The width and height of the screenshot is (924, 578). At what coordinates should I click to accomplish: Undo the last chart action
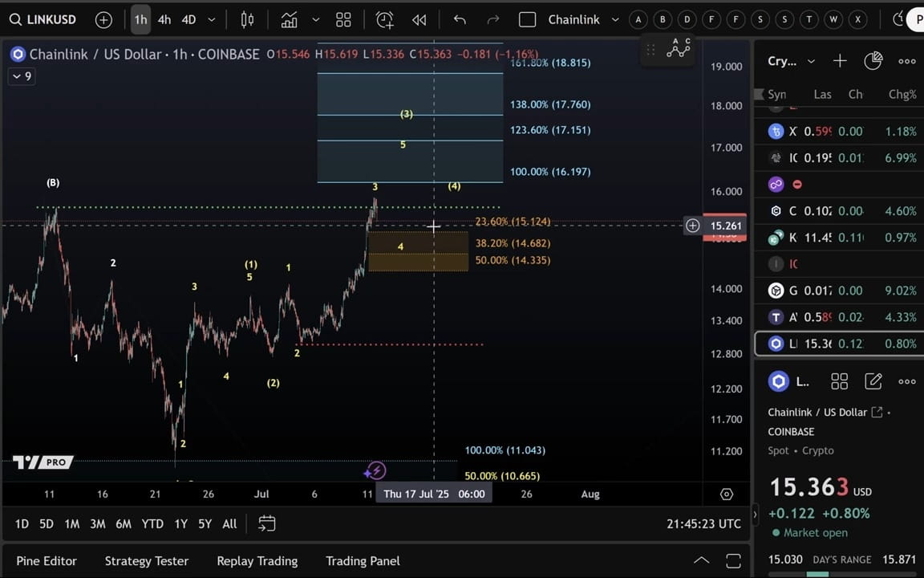[x=460, y=20]
